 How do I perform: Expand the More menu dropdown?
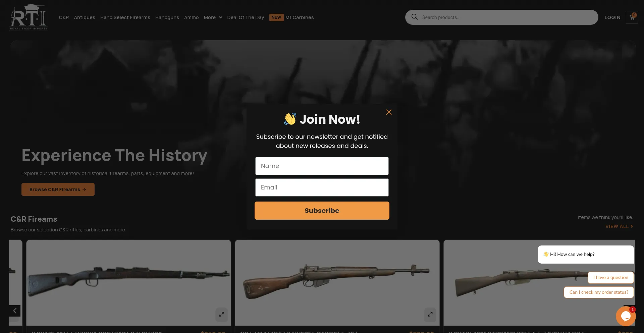(x=213, y=17)
